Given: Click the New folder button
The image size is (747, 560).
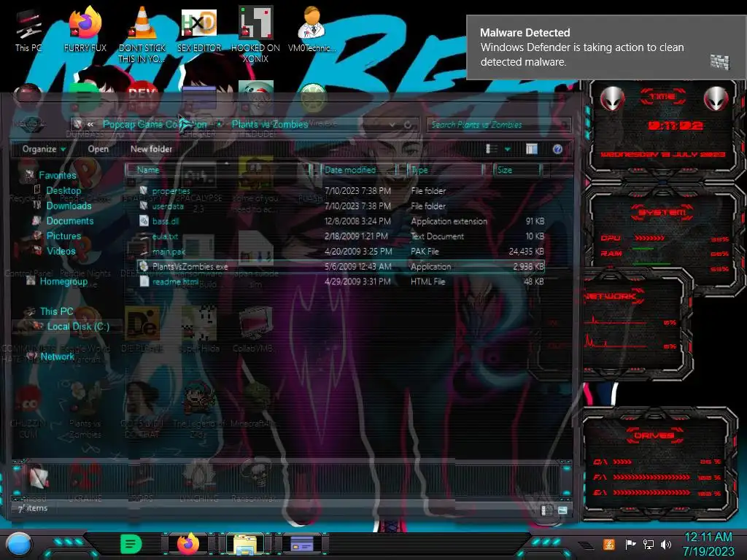Looking at the screenshot, I should [x=152, y=149].
